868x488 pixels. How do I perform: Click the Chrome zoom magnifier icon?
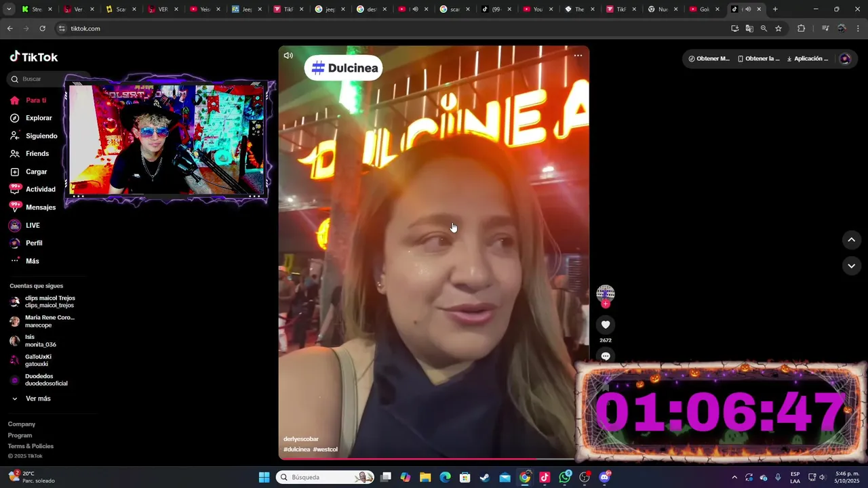pos(764,28)
